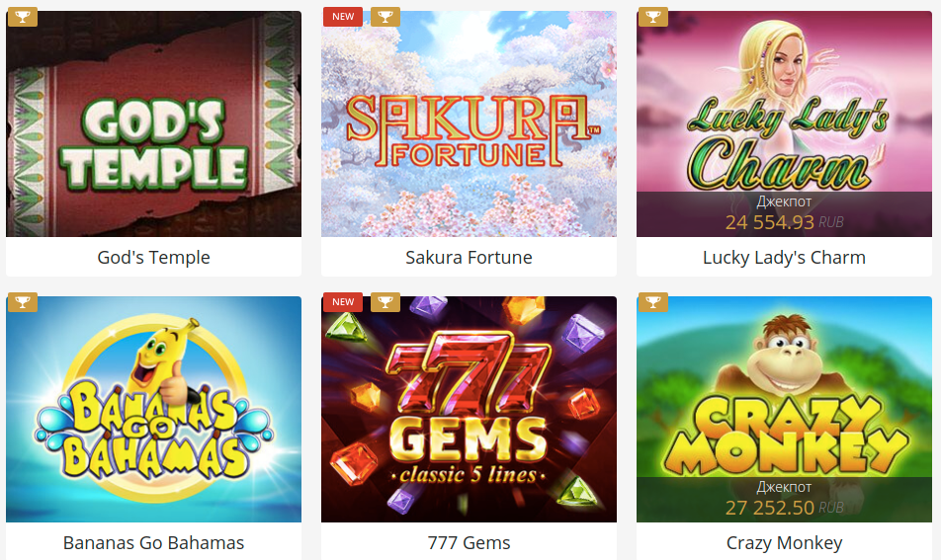Click the trophy icon on God's Temple
The height and width of the screenshot is (560, 941).
tap(22, 17)
